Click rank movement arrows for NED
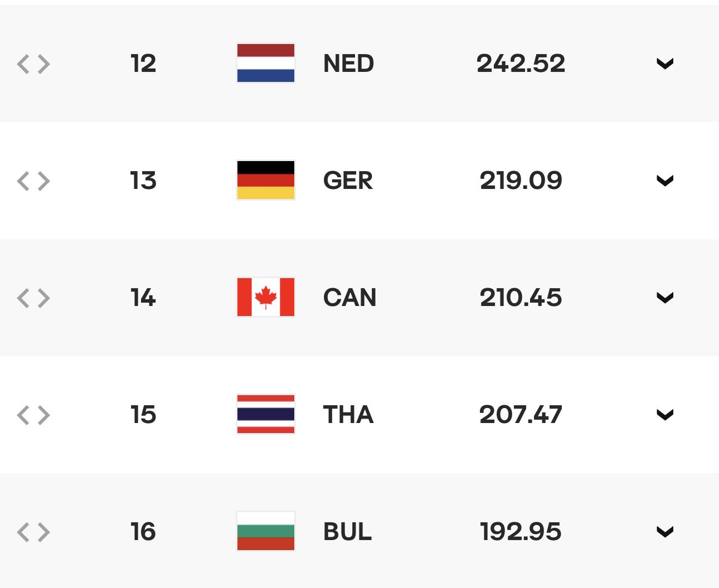Viewport: 719px width, 588px height. point(33,64)
